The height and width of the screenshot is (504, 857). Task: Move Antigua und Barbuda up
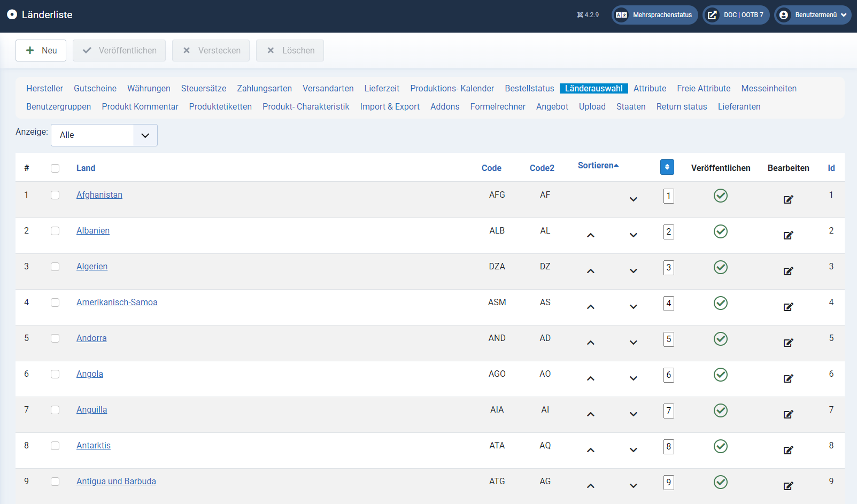(x=591, y=486)
